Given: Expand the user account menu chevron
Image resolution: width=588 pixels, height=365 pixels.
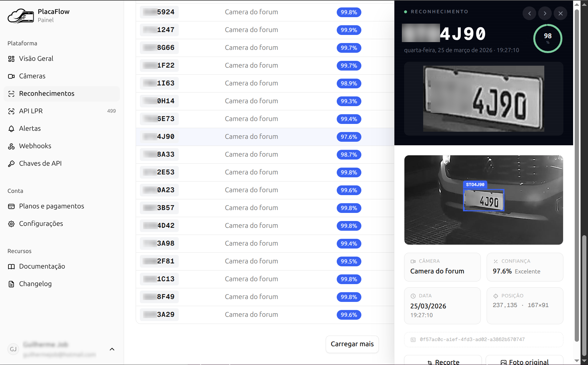Looking at the screenshot, I should 112,349.
